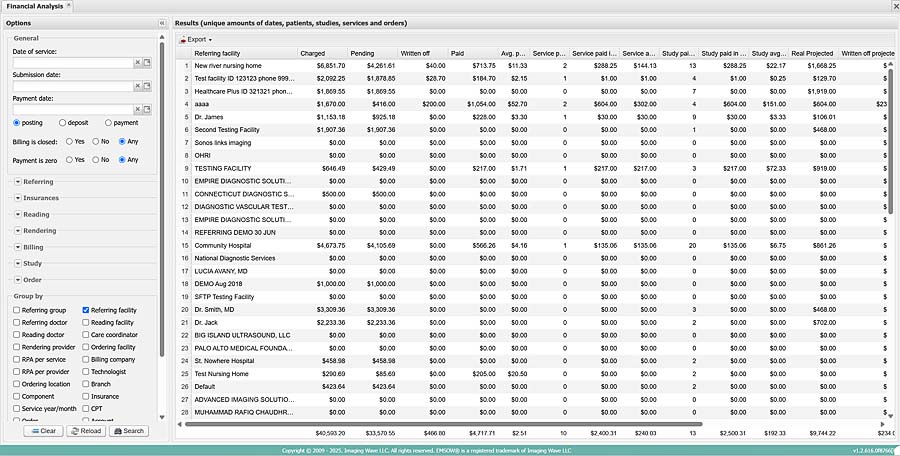Select the deposit radio button

[63, 123]
